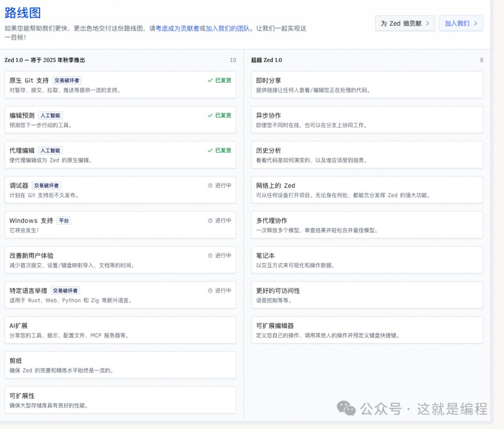Click clock icon on '改善新用户体验' card
Image resolution: width=504 pixels, height=429 pixels.
210,256
